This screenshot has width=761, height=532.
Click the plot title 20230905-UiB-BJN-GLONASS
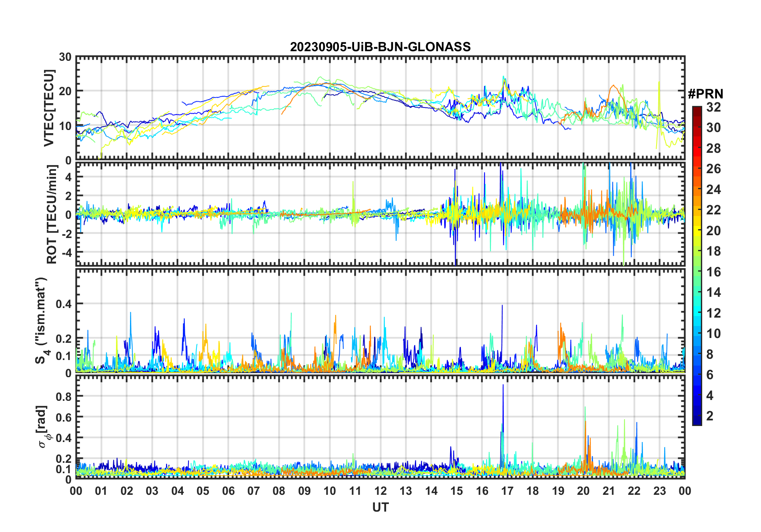click(x=380, y=47)
